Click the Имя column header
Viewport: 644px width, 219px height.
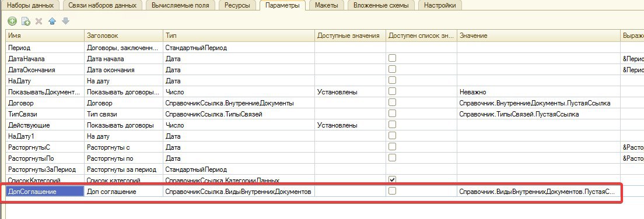pyautogui.click(x=45, y=36)
